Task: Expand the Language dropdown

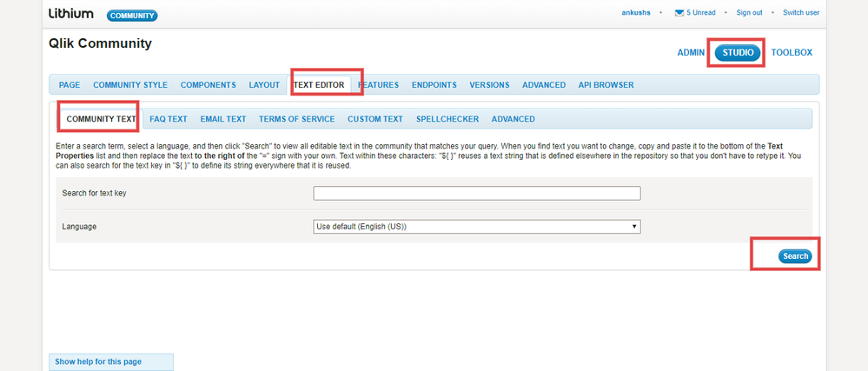Action: [x=477, y=227]
